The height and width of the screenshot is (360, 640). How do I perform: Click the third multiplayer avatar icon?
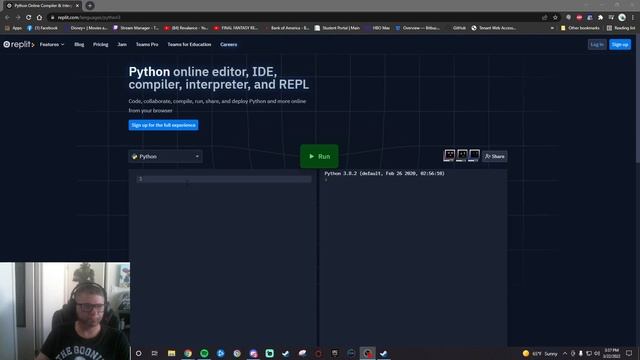pyautogui.click(x=474, y=155)
